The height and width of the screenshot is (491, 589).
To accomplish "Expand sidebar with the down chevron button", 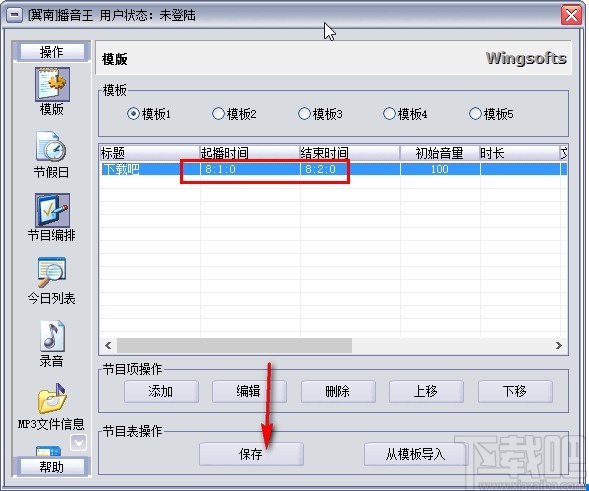I will [x=79, y=443].
